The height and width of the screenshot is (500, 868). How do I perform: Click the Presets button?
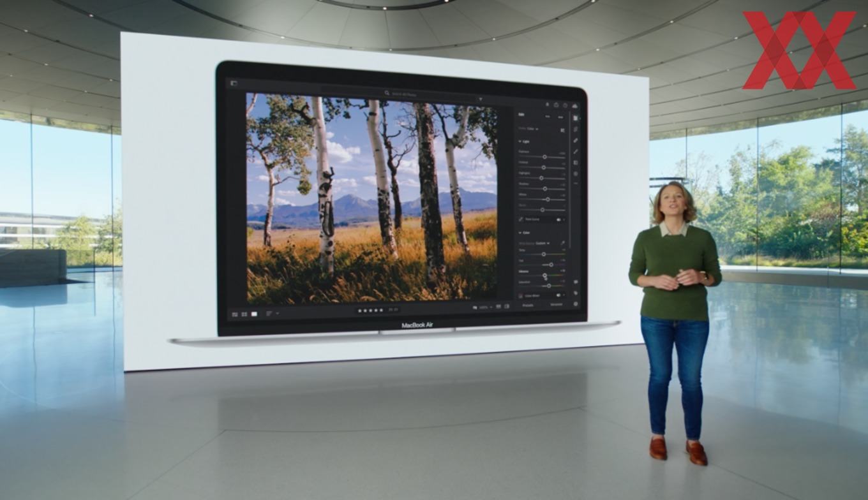[x=528, y=305]
